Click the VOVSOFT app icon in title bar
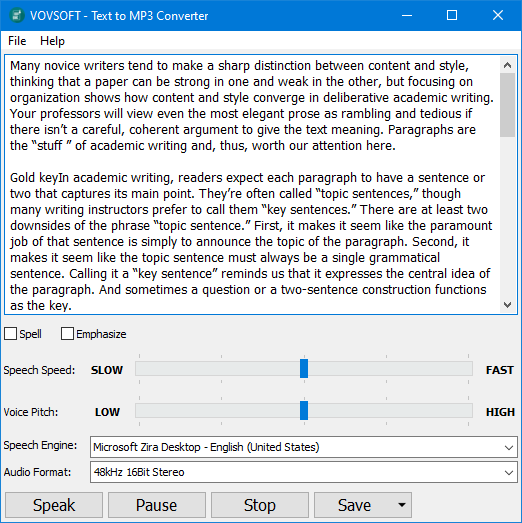This screenshot has width=522, height=523. [x=17, y=15]
